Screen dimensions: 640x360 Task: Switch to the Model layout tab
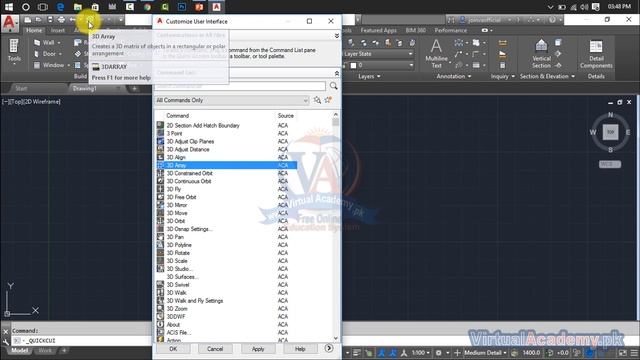[x=19, y=351]
